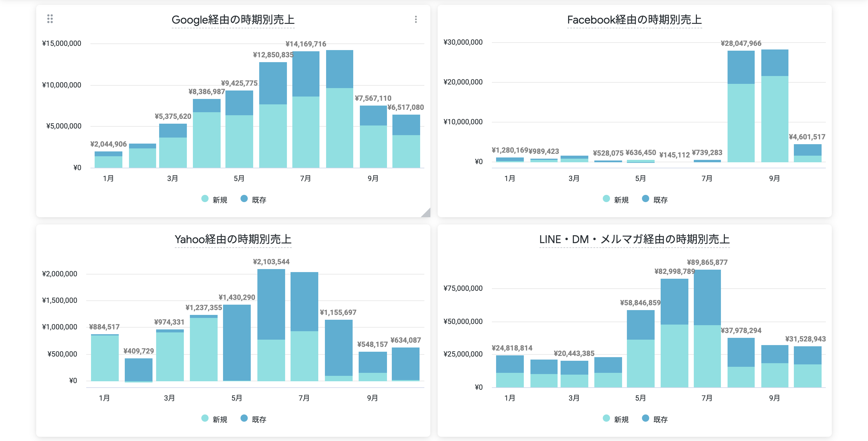Screen dimensions: 868x441
Task: Click the ¥409,729 bar in Yahoo chart
Action: (138, 369)
